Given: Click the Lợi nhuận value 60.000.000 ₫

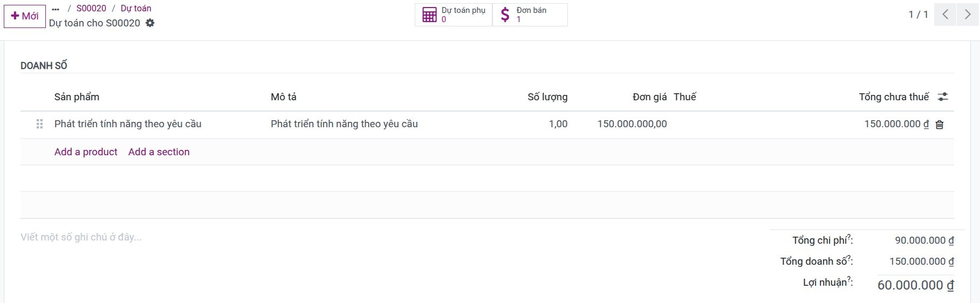Looking at the screenshot, I should point(916,285).
